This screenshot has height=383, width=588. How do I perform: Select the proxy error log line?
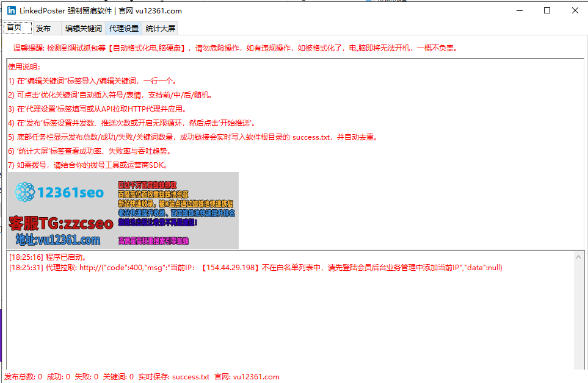coord(256,267)
